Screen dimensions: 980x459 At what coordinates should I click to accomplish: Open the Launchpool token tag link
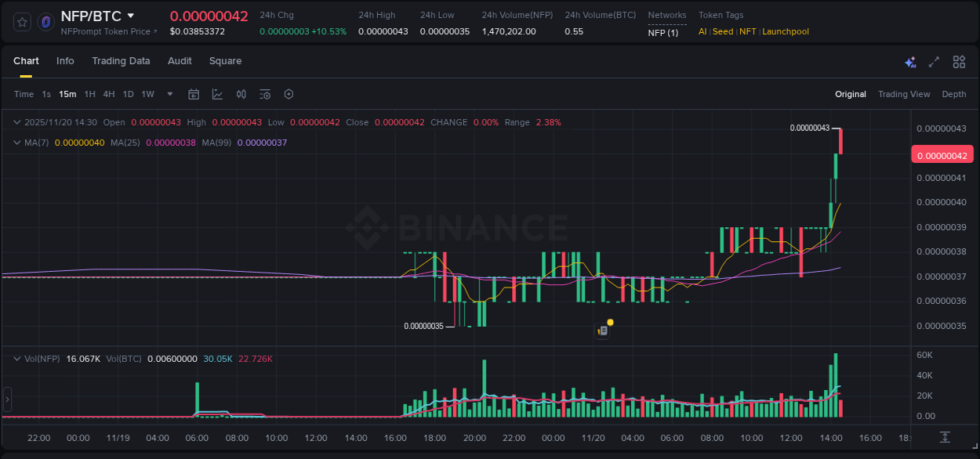pyautogui.click(x=785, y=31)
